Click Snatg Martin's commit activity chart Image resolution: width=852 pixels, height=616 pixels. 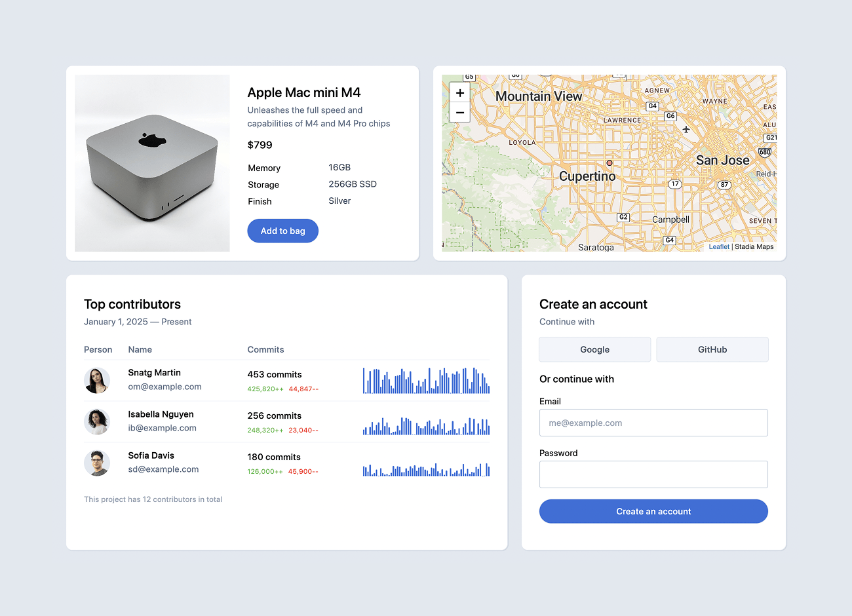426,380
